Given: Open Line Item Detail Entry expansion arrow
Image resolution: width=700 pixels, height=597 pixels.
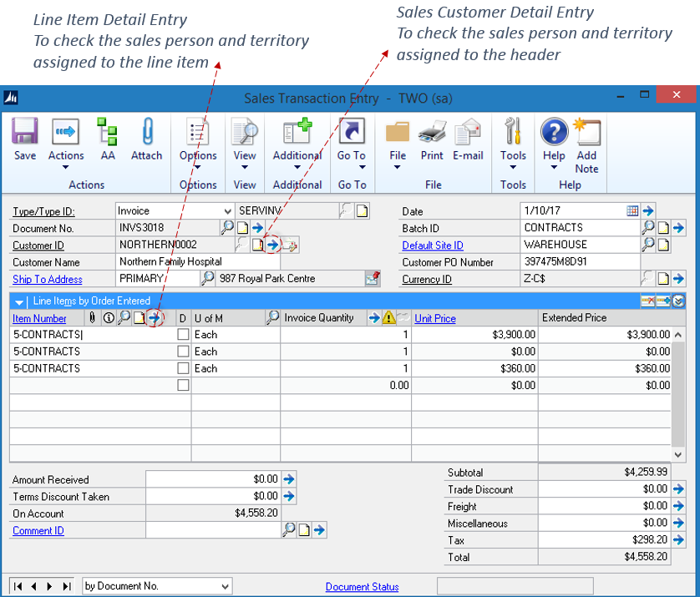Looking at the screenshot, I should (155, 318).
